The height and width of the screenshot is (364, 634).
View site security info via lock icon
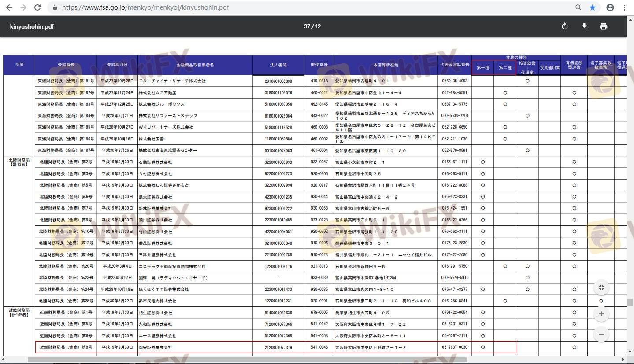(x=55, y=7)
